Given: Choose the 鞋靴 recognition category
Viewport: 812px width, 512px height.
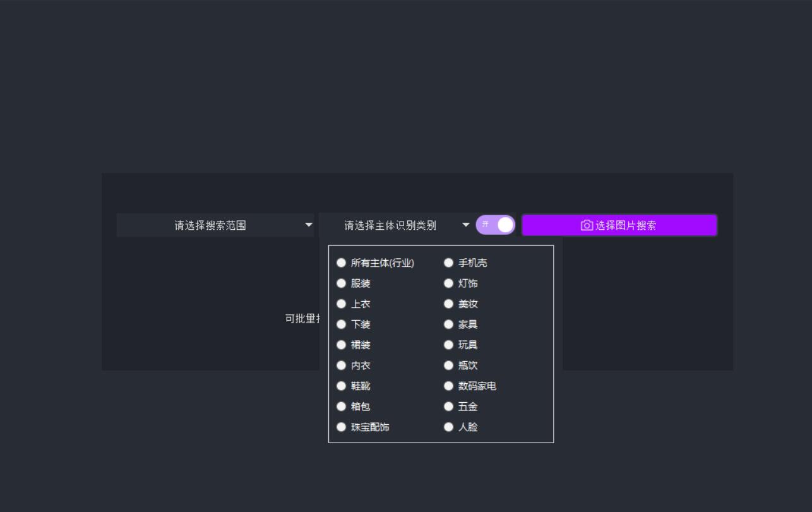Looking at the screenshot, I should pos(342,386).
